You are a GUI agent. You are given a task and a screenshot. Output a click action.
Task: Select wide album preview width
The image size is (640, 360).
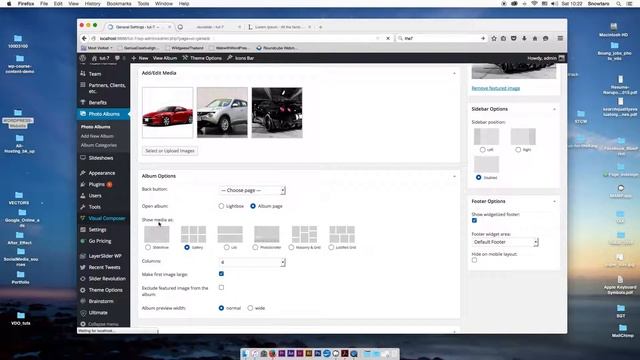[x=250, y=308]
